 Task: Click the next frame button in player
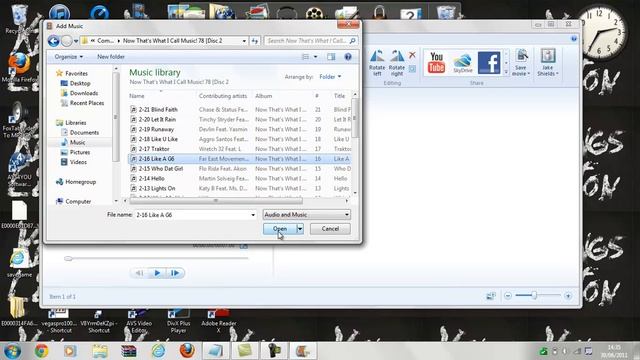tap(175, 273)
